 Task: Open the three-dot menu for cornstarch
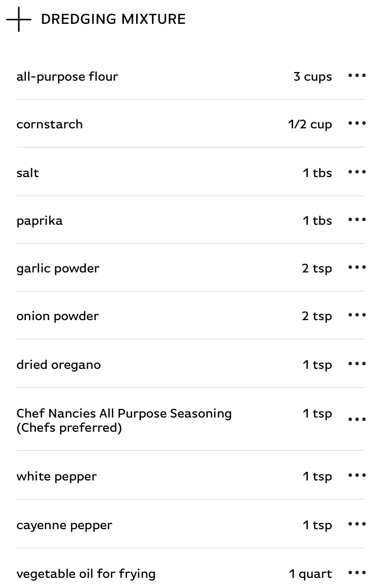(357, 123)
